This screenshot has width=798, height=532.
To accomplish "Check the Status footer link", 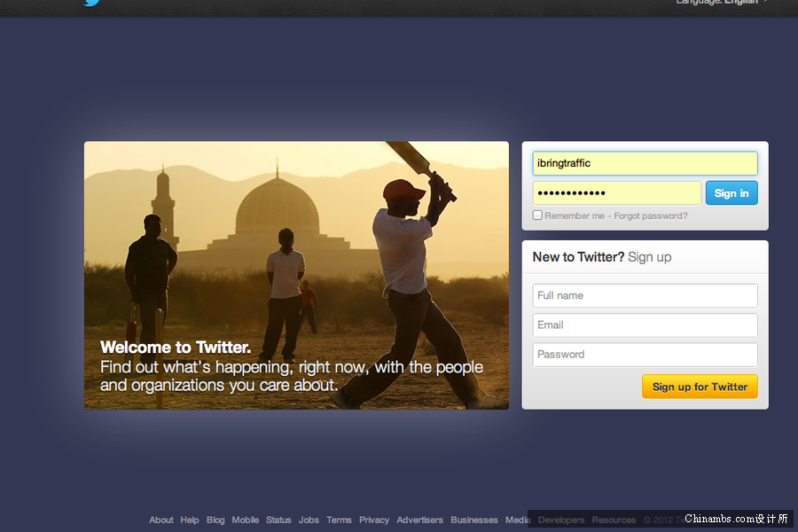I will 278,520.
